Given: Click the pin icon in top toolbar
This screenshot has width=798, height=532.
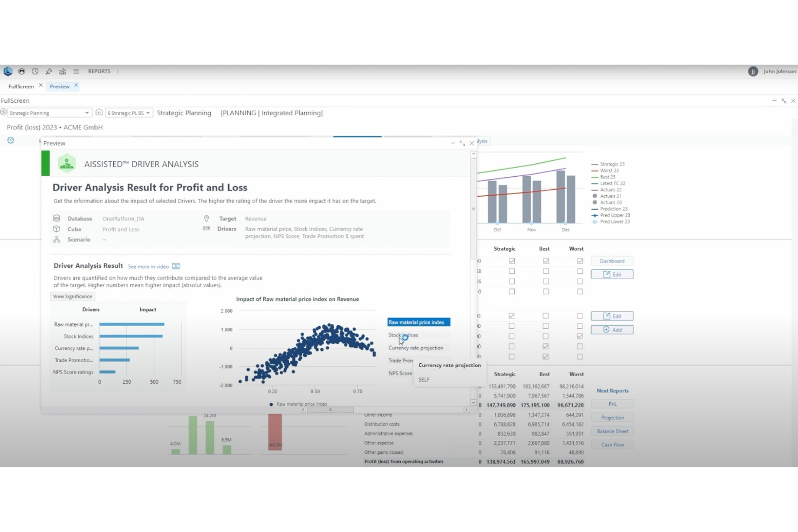Looking at the screenshot, I should point(49,71).
